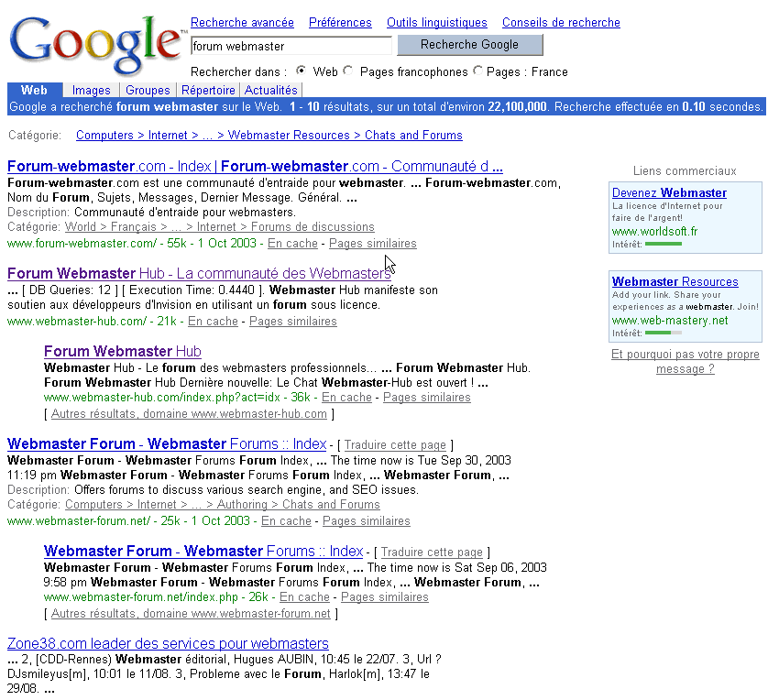Image resolution: width=768 pixels, height=700 pixels.
Task: Click the Intérêt bar in the web-mastery.net ad
Action: click(664, 333)
